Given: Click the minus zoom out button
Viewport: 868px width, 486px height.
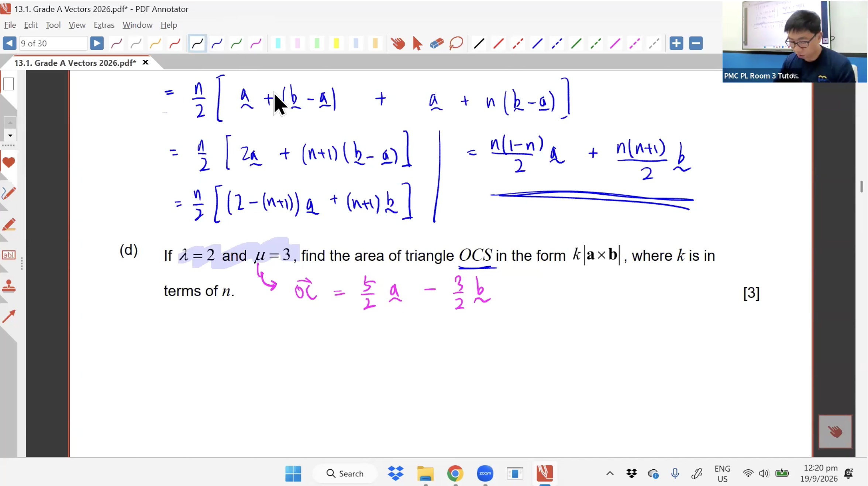Looking at the screenshot, I should tap(696, 43).
